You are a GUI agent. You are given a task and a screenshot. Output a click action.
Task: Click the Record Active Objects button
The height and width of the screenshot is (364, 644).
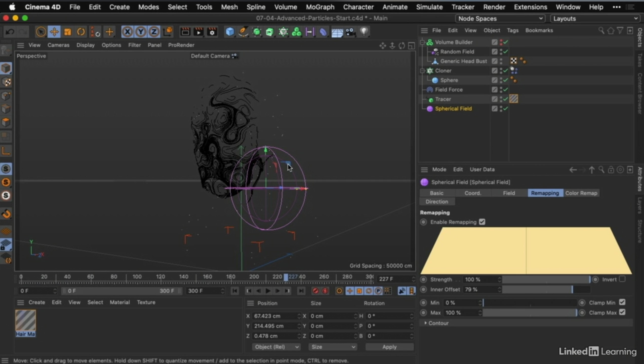315,291
